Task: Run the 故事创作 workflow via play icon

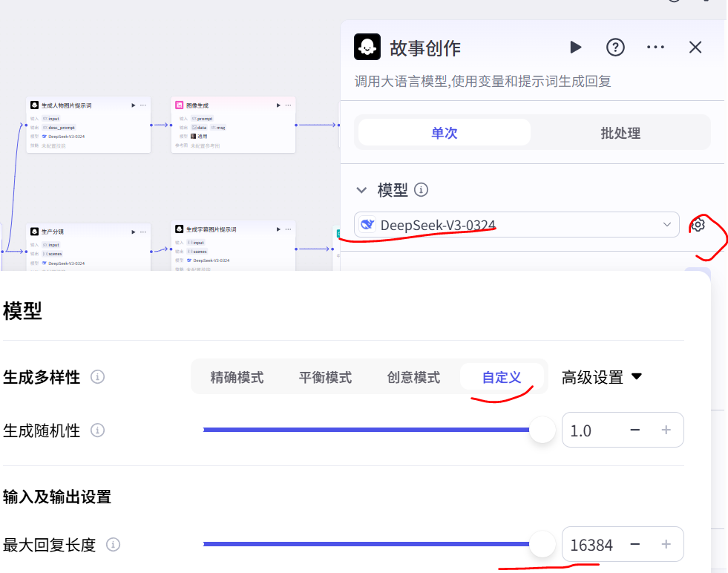Action: (x=575, y=47)
